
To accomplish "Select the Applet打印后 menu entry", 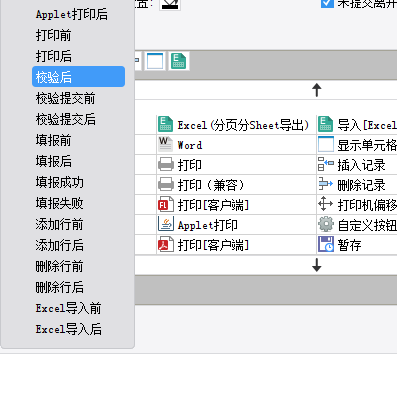I will [72, 14].
